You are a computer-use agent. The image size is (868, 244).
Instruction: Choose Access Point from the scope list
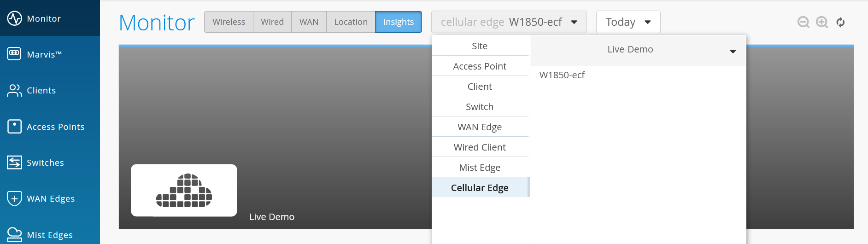pyautogui.click(x=480, y=66)
